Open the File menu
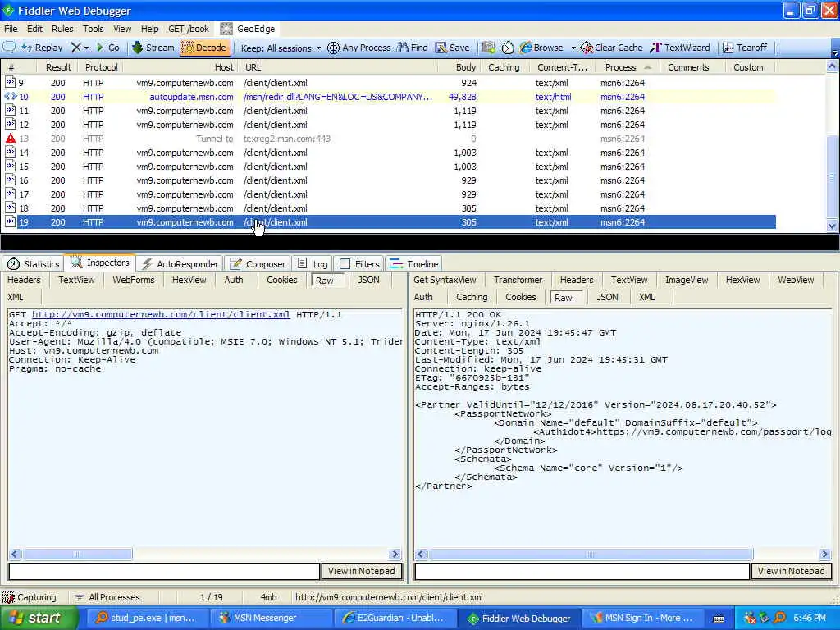The height and width of the screenshot is (630, 840). click(11, 29)
